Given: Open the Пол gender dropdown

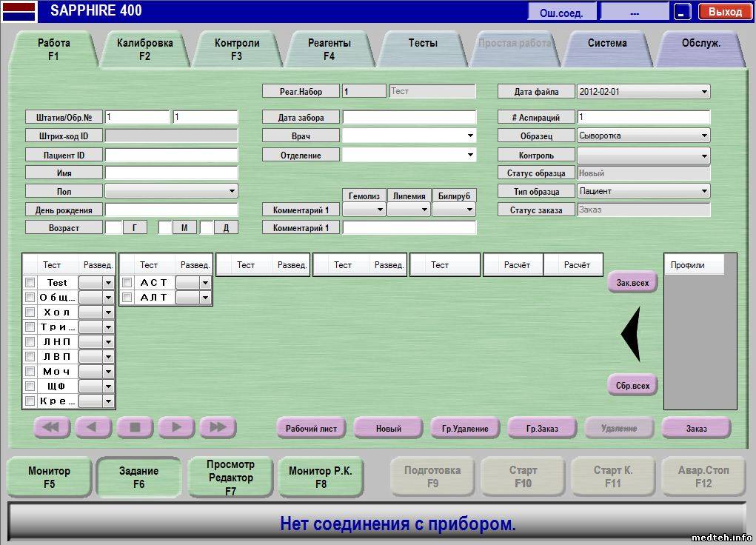Looking at the screenshot, I should point(232,191).
